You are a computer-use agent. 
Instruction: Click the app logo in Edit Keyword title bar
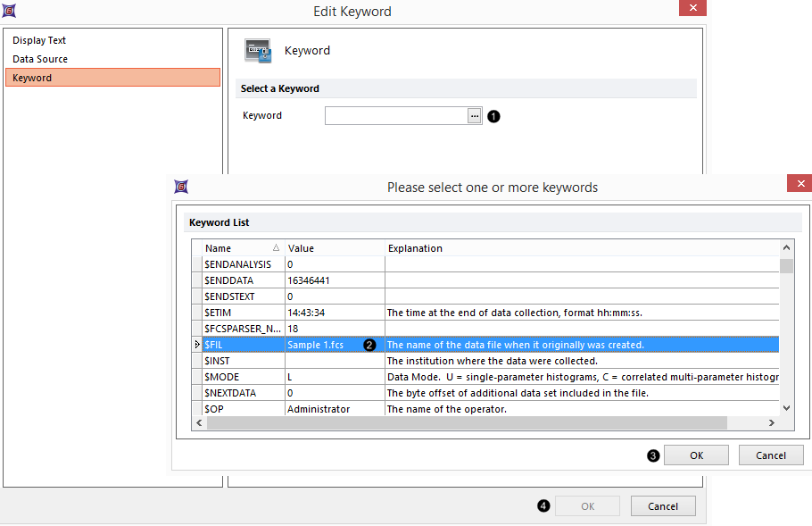9,11
